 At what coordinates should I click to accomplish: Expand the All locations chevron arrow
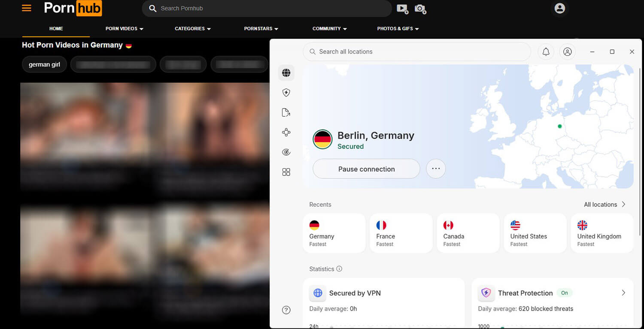tap(623, 204)
